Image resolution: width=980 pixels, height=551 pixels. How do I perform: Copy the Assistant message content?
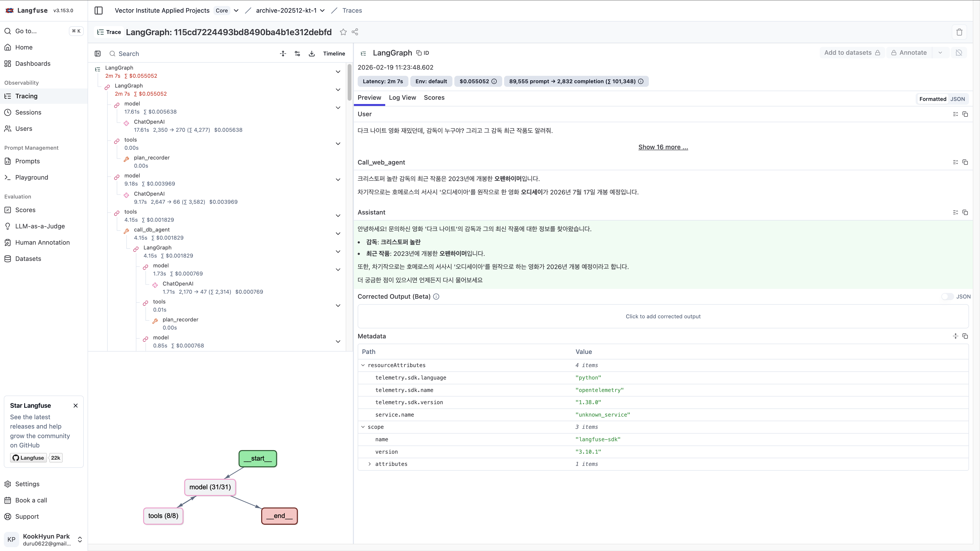pos(965,212)
